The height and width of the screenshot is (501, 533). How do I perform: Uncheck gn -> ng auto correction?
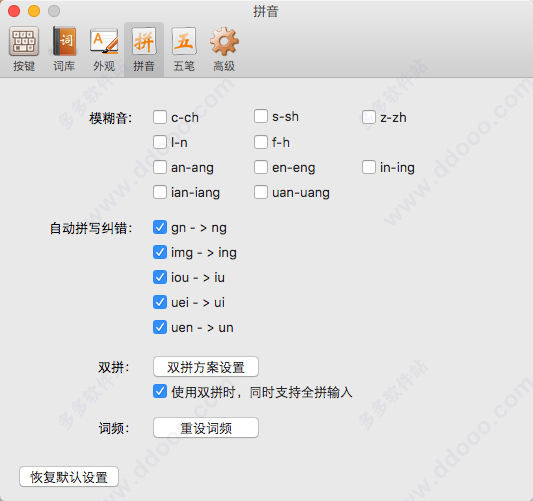click(160, 227)
